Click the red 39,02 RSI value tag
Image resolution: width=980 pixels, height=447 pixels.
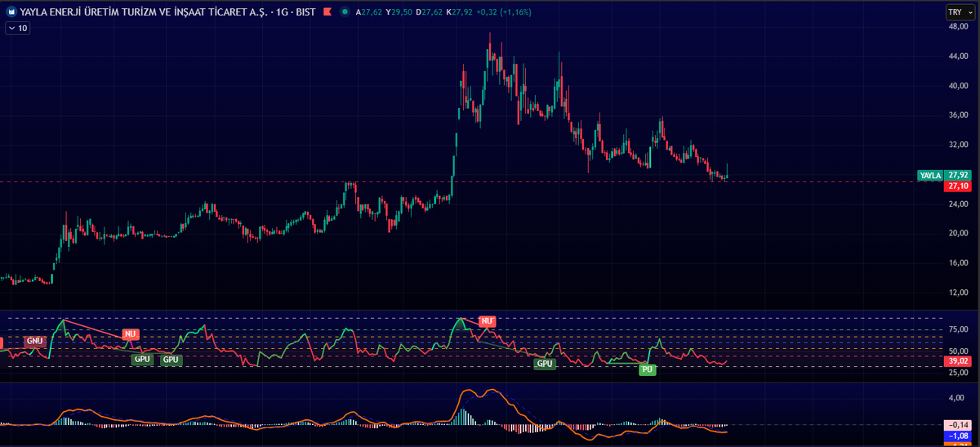(x=958, y=361)
